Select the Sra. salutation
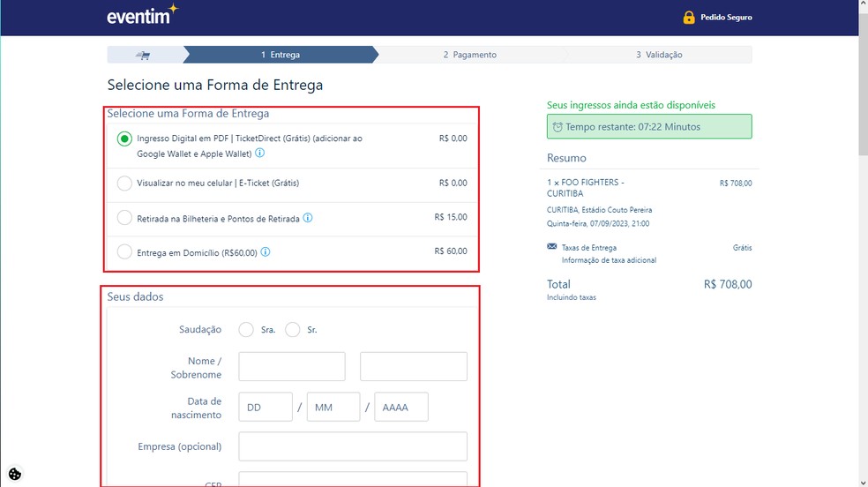The width and height of the screenshot is (868, 487). 246,329
